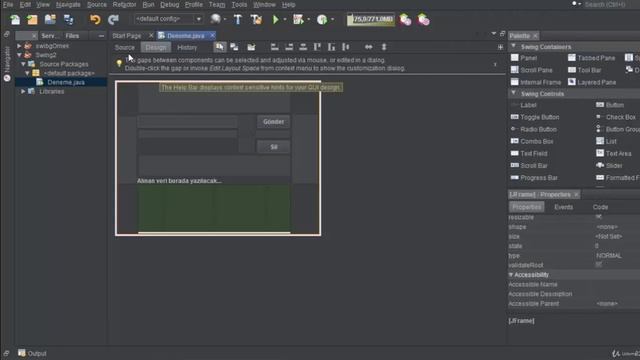
Task: Undo the last action with orange arrow
Action: [x=95, y=20]
